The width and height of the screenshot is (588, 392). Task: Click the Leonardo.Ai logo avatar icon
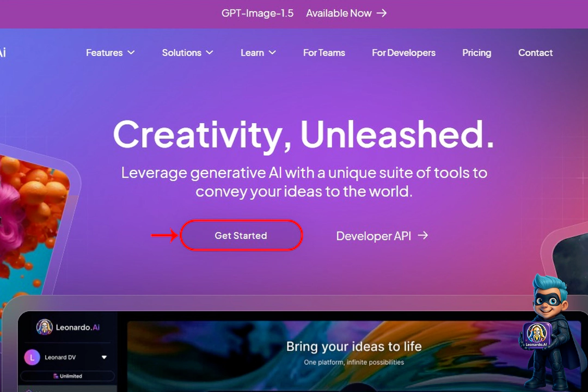tap(44, 327)
